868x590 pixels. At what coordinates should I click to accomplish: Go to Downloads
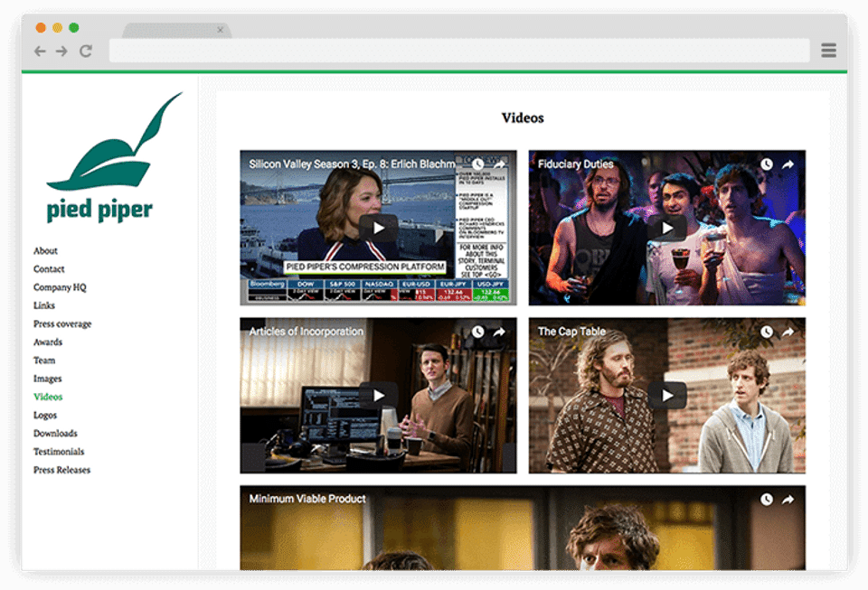[55, 434]
